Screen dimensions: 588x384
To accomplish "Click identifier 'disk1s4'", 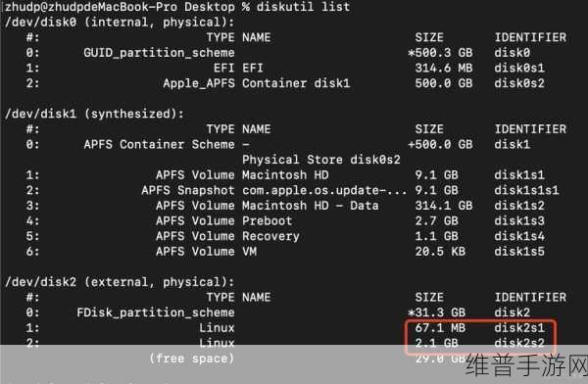I will point(519,236).
